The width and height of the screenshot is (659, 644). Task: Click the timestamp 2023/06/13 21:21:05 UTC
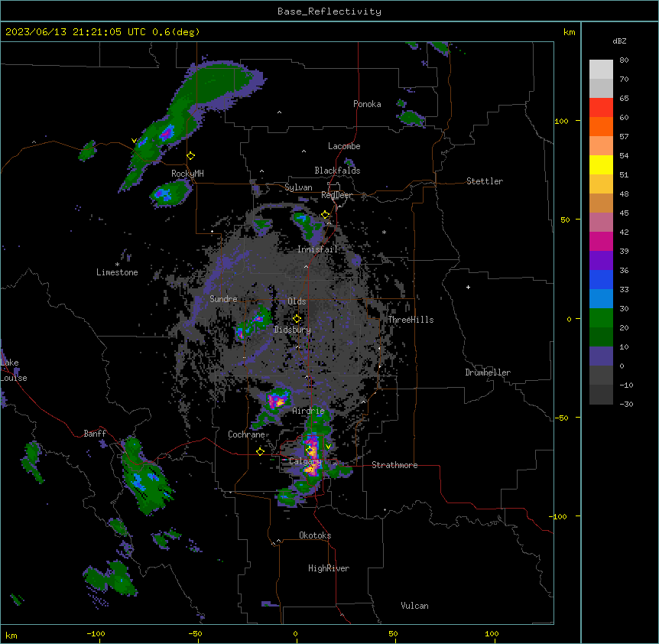click(75, 32)
